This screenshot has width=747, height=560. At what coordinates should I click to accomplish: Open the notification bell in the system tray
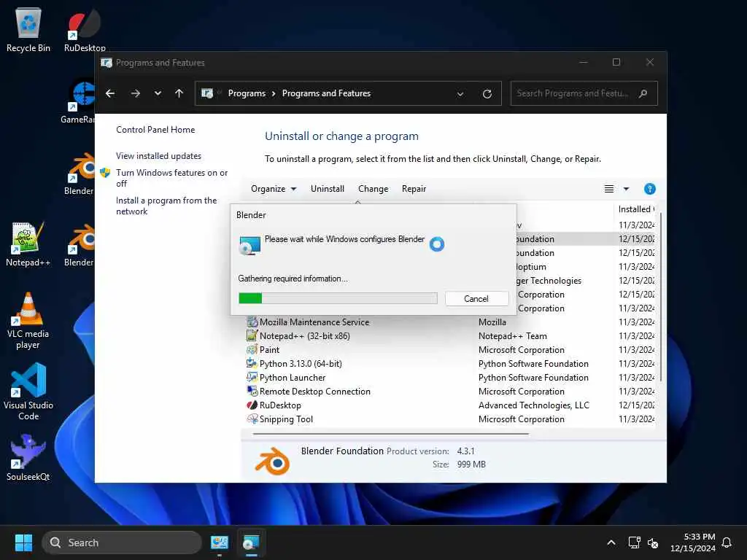[x=727, y=542]
